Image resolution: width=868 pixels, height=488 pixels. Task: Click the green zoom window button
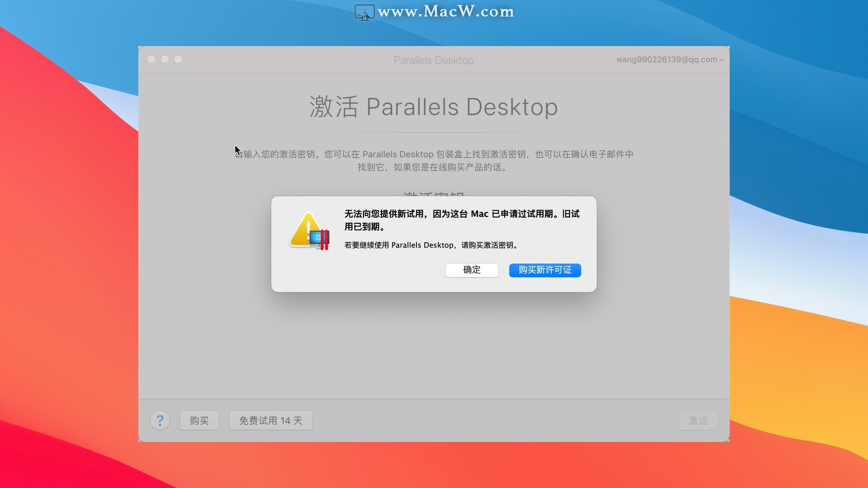pos(179,59)
